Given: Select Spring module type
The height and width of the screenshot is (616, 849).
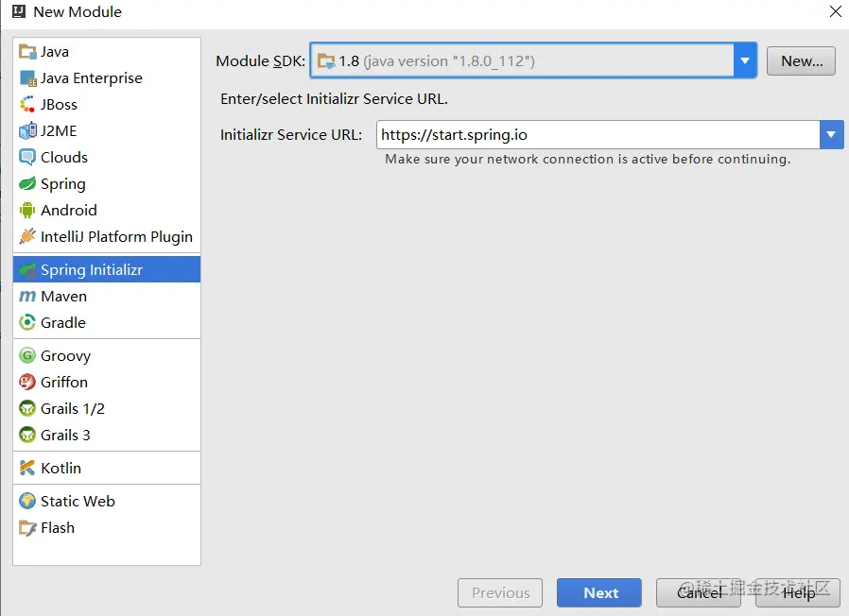Looking at the screenshot, I should pyautogui.click(x=107, y=184).
